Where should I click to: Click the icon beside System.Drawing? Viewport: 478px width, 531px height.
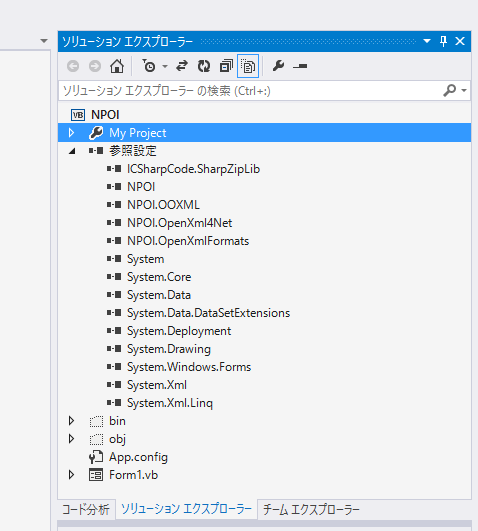click(114, 348)
